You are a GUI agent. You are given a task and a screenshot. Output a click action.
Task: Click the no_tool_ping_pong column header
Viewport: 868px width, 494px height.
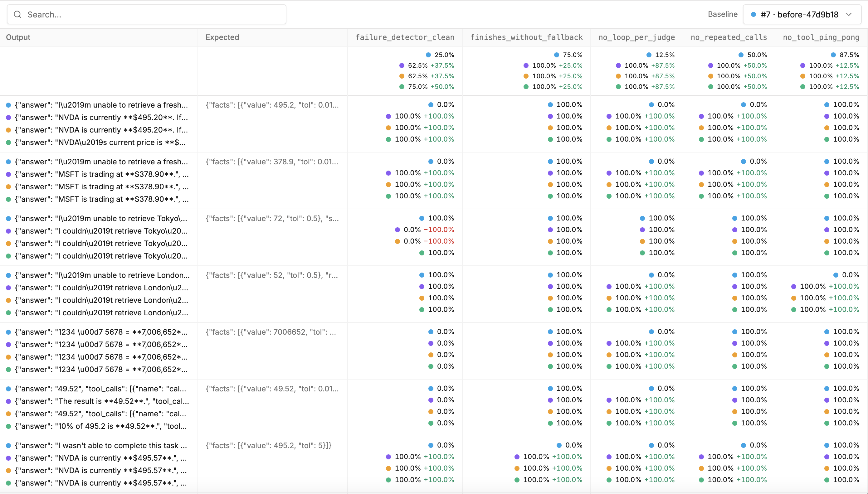(821, 37)
